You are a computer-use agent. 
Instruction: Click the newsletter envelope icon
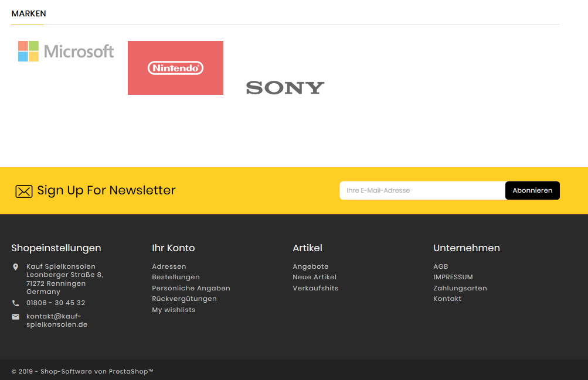click(24, 191)
